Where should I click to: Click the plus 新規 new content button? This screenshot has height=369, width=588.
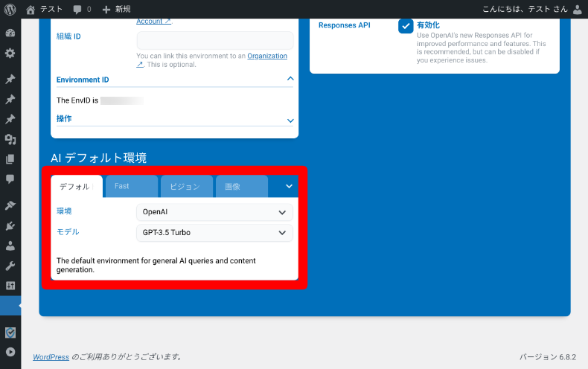click(116, 10)
